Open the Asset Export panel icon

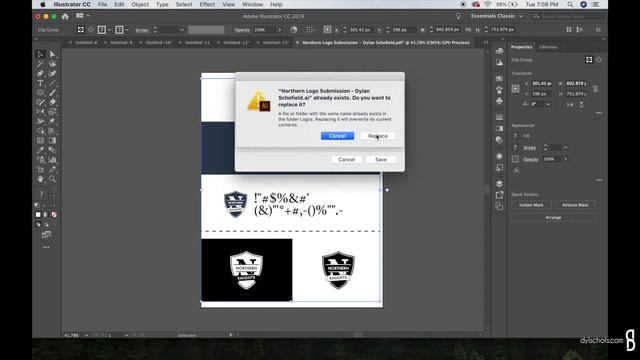click(499, 195)
